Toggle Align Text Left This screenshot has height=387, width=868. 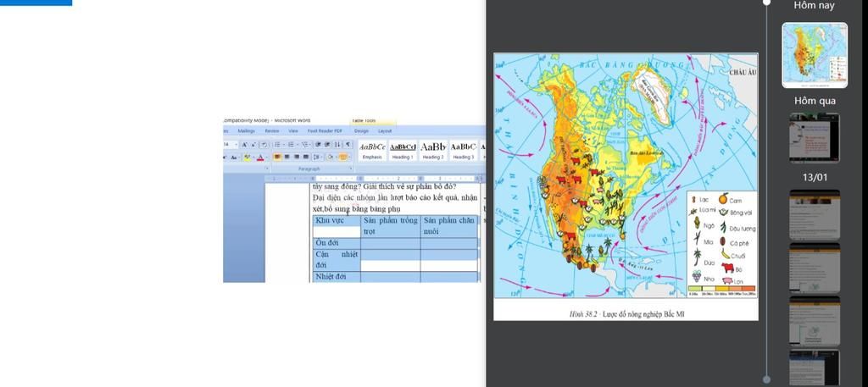click(277, 157)
